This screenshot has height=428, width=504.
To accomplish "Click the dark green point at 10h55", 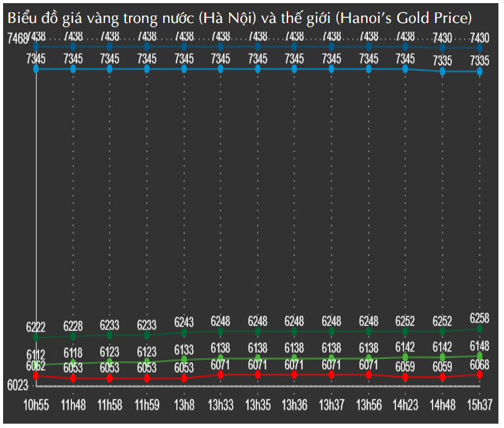I will 36,337.
